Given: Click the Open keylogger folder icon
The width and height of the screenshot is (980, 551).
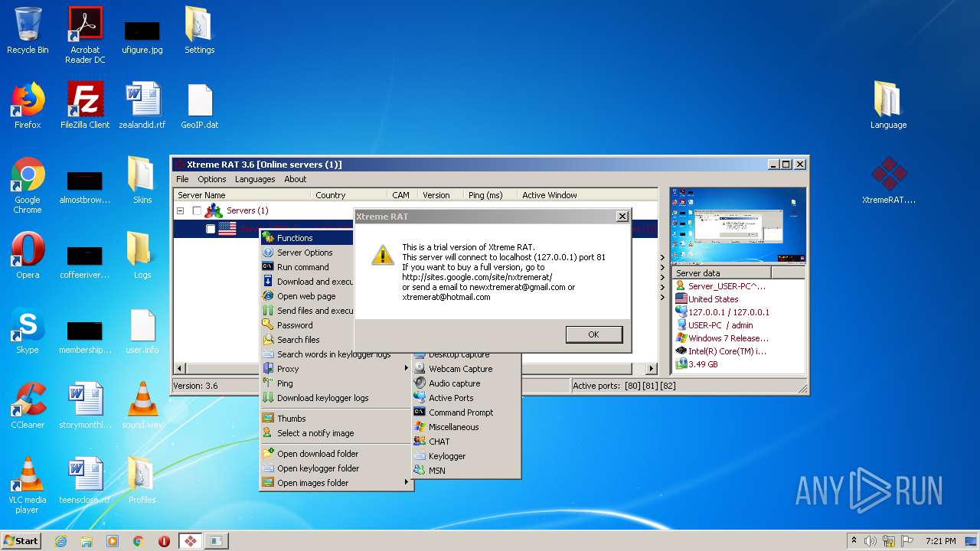Looking at the screenshot, I should pyautogui.click(x=268, y=468).
